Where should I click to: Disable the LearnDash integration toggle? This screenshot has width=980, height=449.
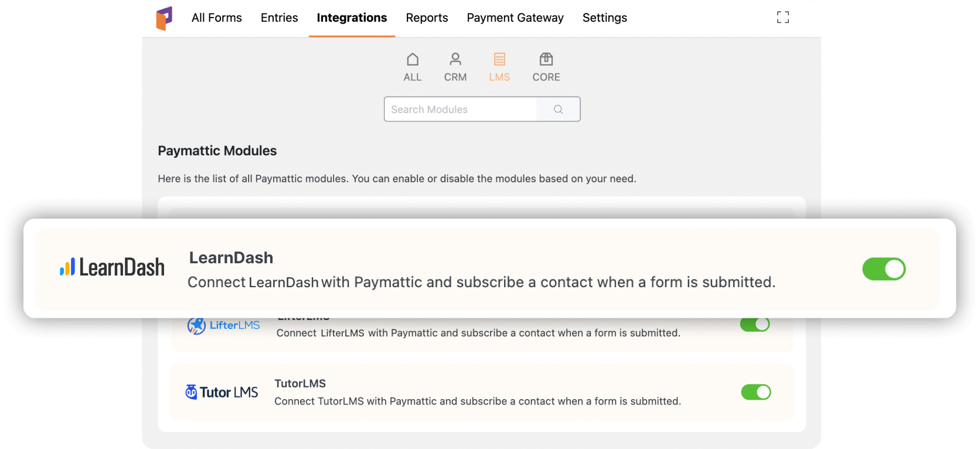pyautogui.click(x=884, y=269)
